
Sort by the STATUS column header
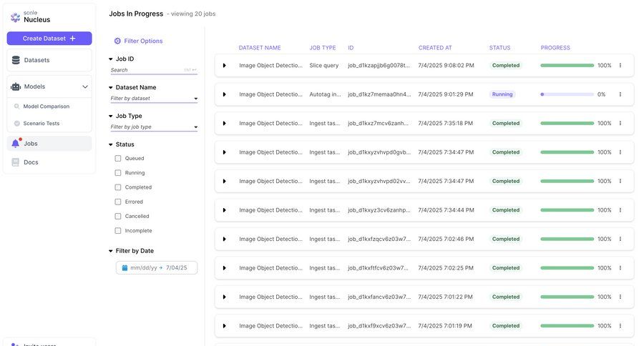(499, 48)
